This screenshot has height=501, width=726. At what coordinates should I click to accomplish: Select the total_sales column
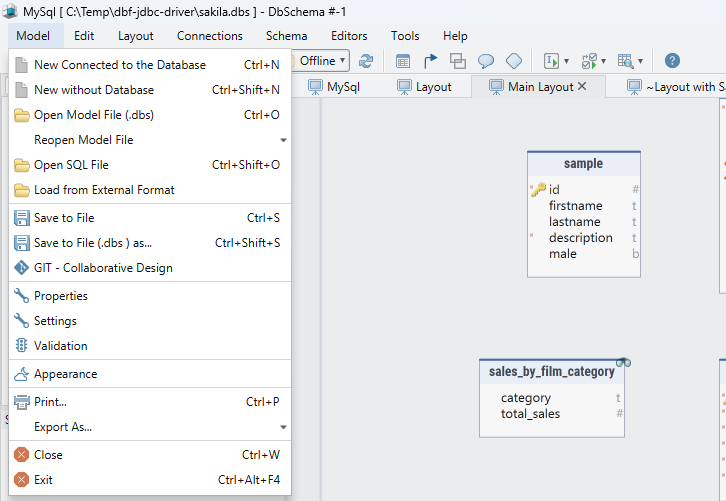[x=552, y=413]
